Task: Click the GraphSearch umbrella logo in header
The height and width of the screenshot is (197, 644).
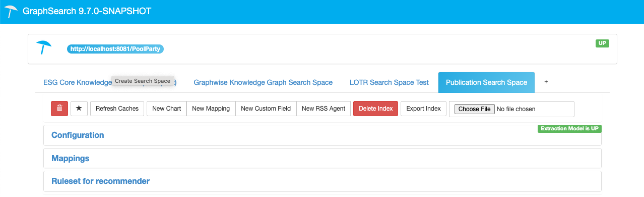Action: click(11, 12)
